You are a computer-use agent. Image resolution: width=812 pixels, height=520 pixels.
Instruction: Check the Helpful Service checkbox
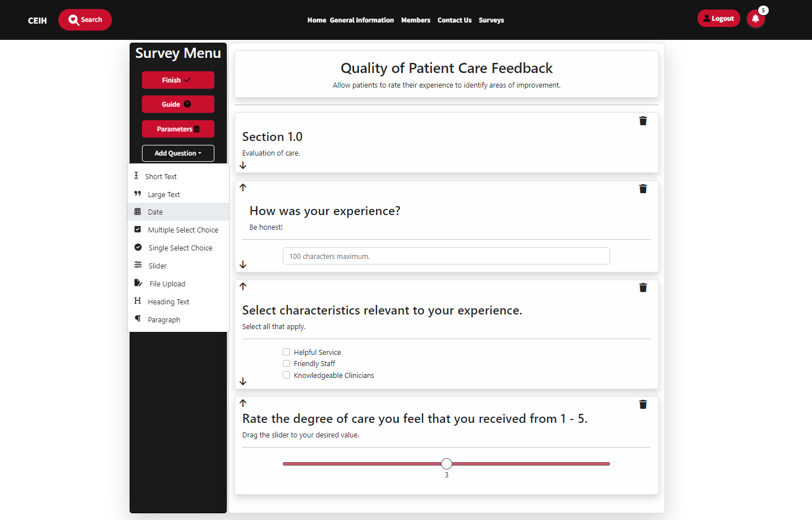287,352
